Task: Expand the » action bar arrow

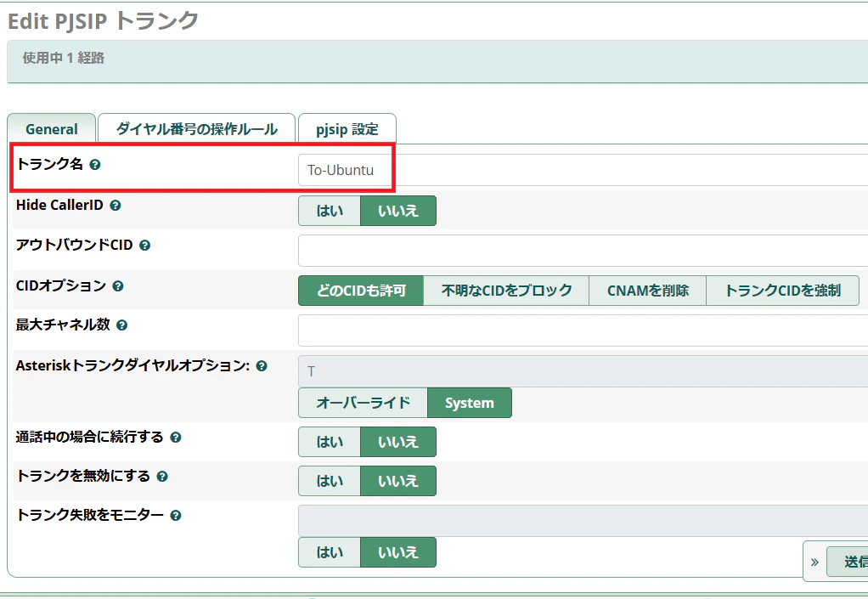Action: 814,562
